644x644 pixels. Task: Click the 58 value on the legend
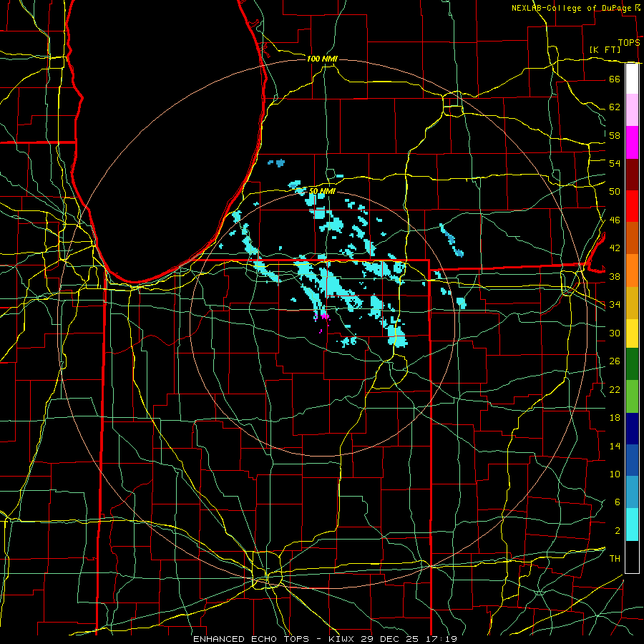[615, 135]
